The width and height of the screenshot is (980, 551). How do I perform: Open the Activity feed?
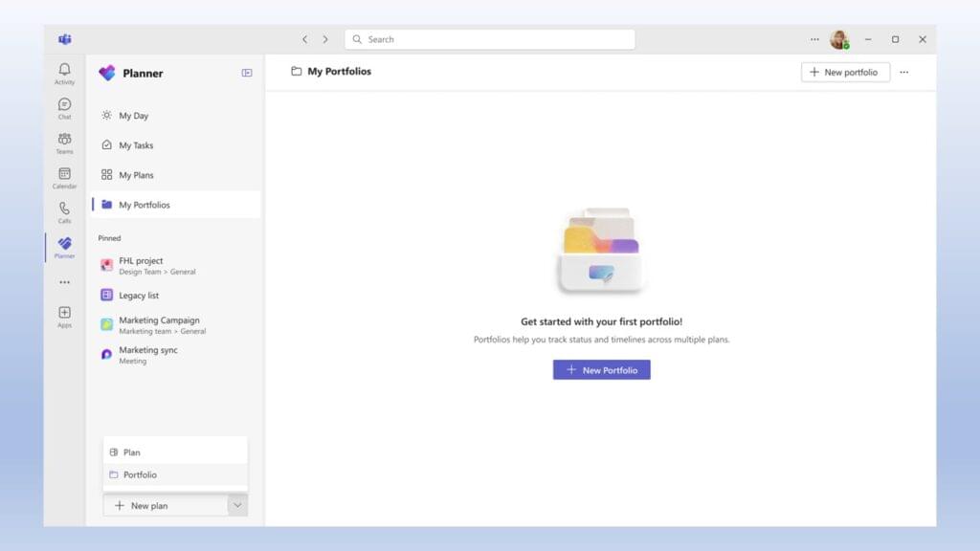point(64,73)
